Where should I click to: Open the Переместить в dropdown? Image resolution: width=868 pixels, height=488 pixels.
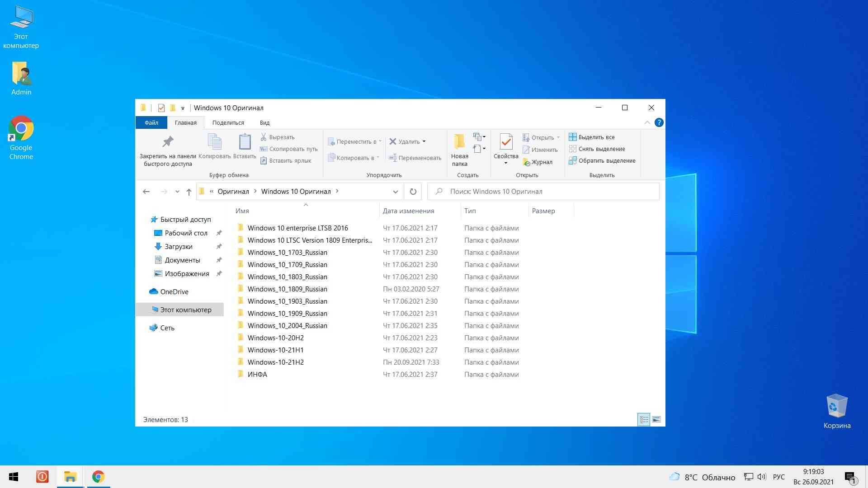pos(355,141)
